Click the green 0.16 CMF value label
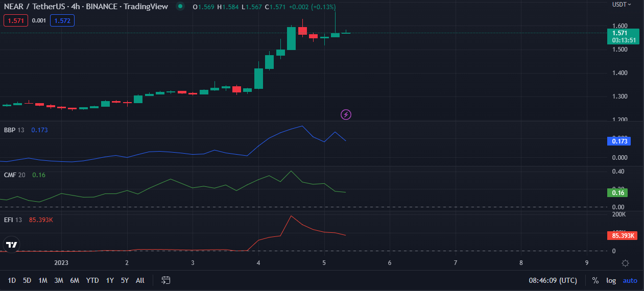This screenshot has height=291, width=644. click(617, 192)
